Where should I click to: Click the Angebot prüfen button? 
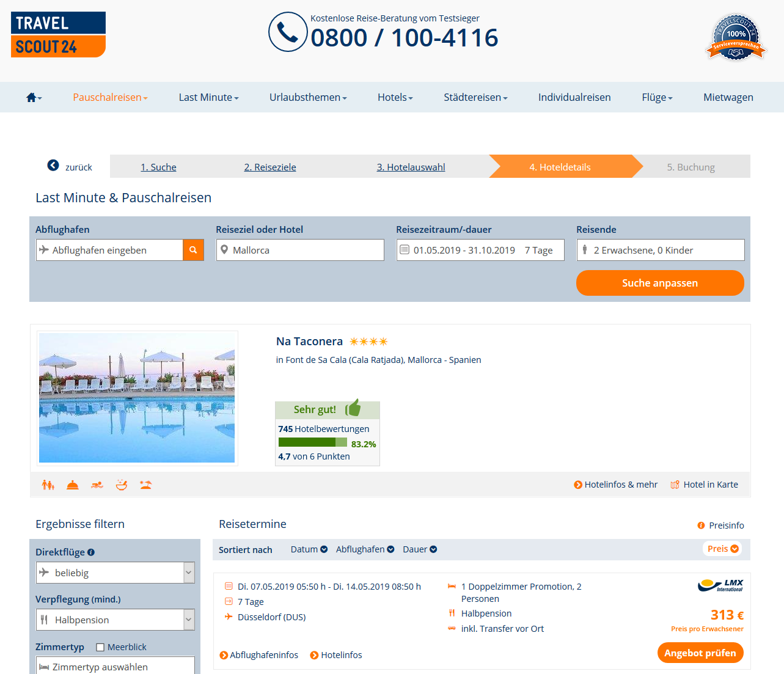click(700, 653)
